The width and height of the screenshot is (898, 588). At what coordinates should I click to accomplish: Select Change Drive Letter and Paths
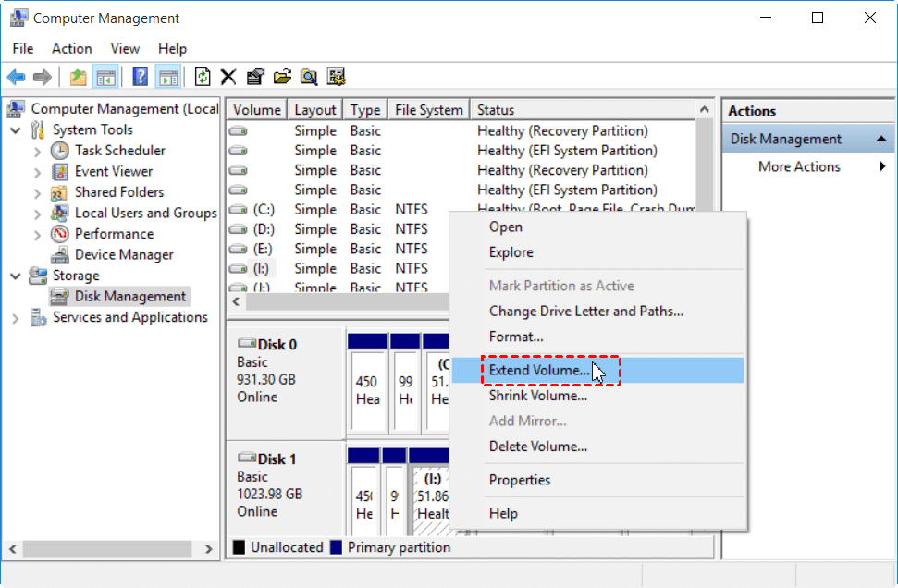pos(598,312)
